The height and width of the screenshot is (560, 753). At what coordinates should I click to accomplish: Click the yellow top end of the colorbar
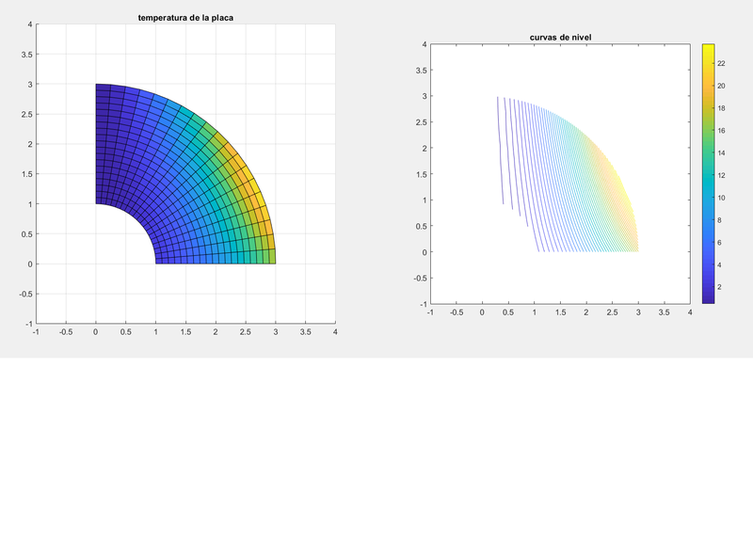point(709,49)
